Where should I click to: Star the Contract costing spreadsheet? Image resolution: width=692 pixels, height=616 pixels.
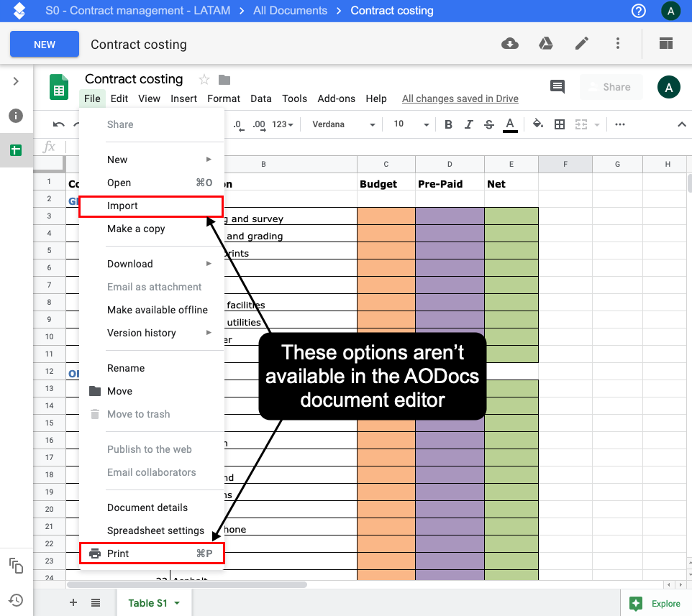pyautogui.click(x=204, y=80)
